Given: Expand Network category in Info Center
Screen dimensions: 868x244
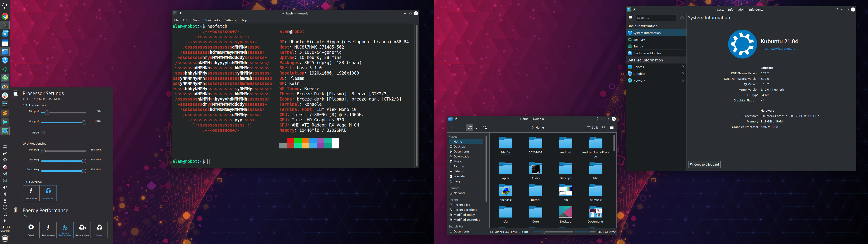Looking at the screenshot, I should (x=656, y=81).
